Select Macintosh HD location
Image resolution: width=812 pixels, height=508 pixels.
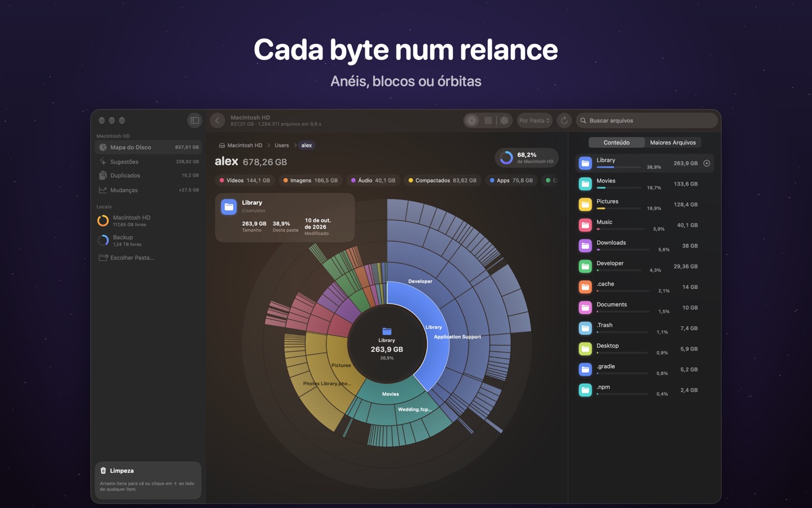(148, 221)
